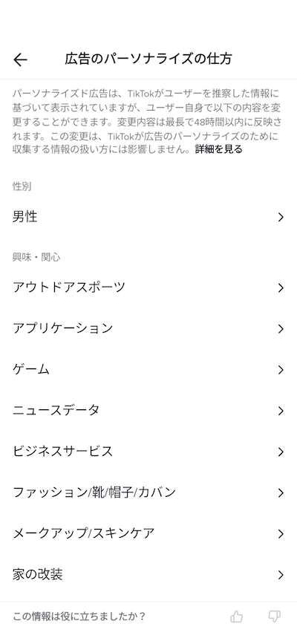The image size is (297, 644).
Task: Open the 詳細を見る link
Action: [x=218, y=149]
